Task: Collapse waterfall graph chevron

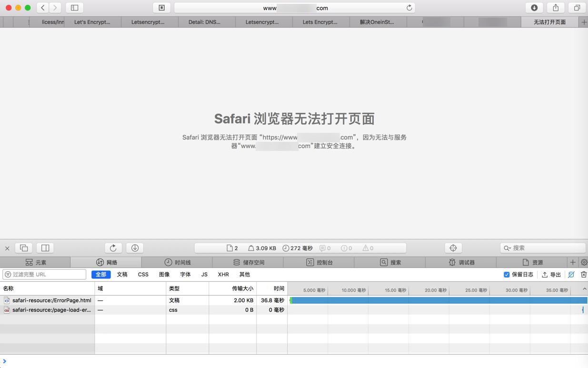Action: (584, 289)
